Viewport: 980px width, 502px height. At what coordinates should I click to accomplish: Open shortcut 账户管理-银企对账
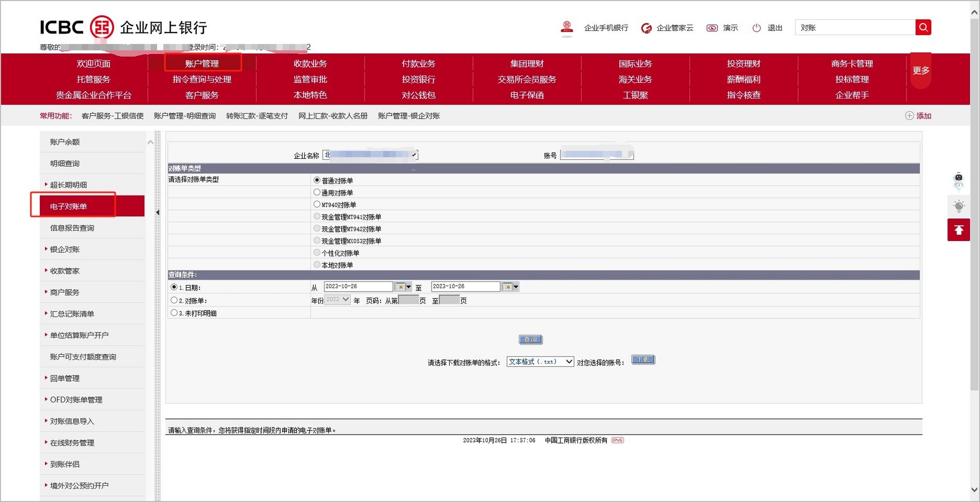[409, 116]
